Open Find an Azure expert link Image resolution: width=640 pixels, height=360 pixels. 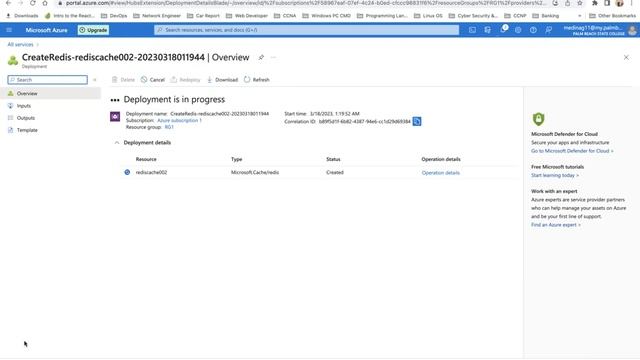(556, 225)
